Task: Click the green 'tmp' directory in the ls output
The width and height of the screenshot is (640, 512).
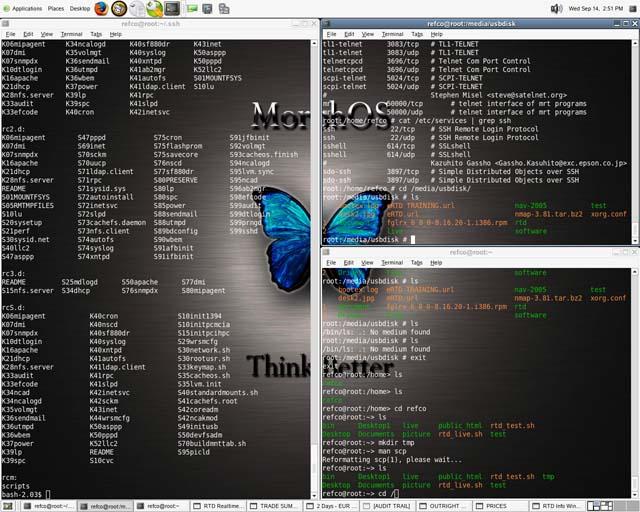Action: tap(548, 476)
